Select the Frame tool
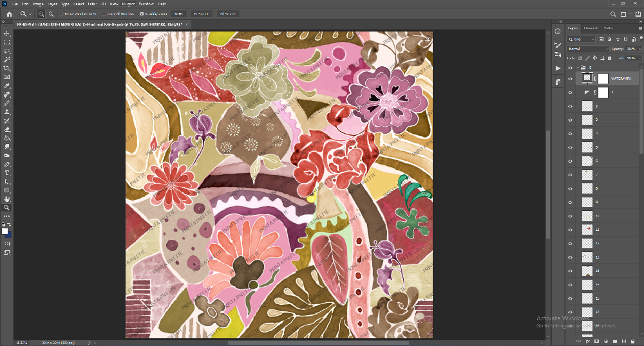This screenshot has width=644, height=346. (7, 77)
